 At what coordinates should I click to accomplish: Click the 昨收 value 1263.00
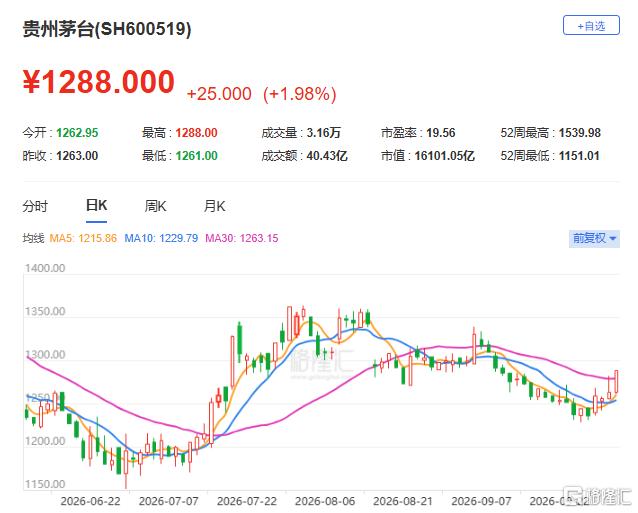coord(77,156)
